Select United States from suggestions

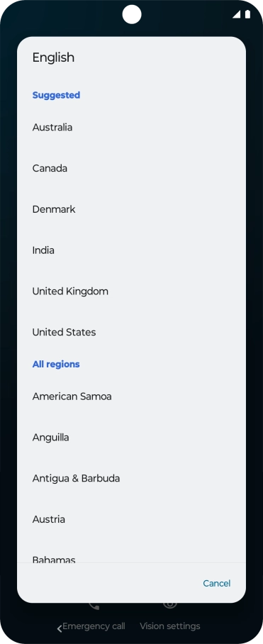click(x=131, y=332)
